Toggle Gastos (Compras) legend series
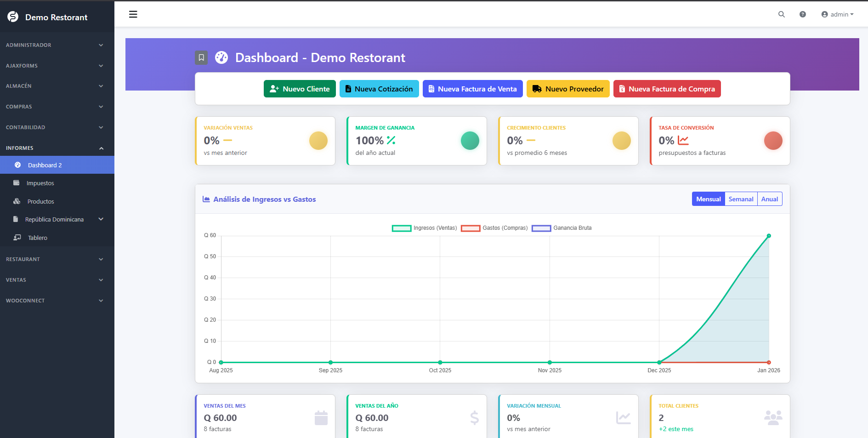This screenshot has height=438, width=868. point(494,228)
